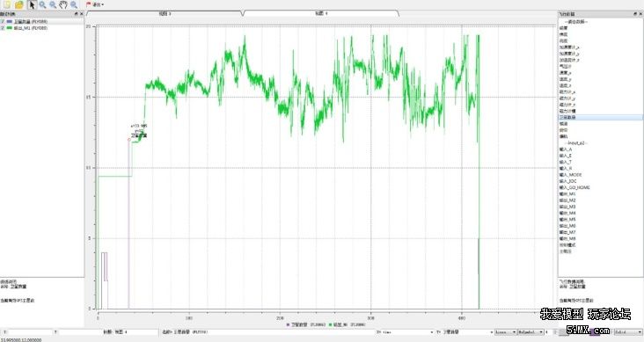
Task: Switch to the second view tab
Action: (x=321, y=13)
